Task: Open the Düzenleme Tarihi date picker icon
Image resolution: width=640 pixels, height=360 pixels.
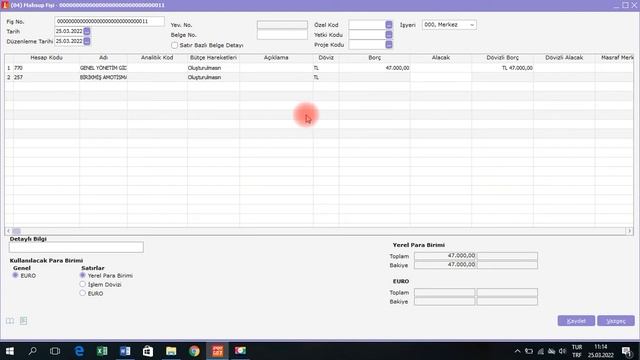Action: coord(87,41)
